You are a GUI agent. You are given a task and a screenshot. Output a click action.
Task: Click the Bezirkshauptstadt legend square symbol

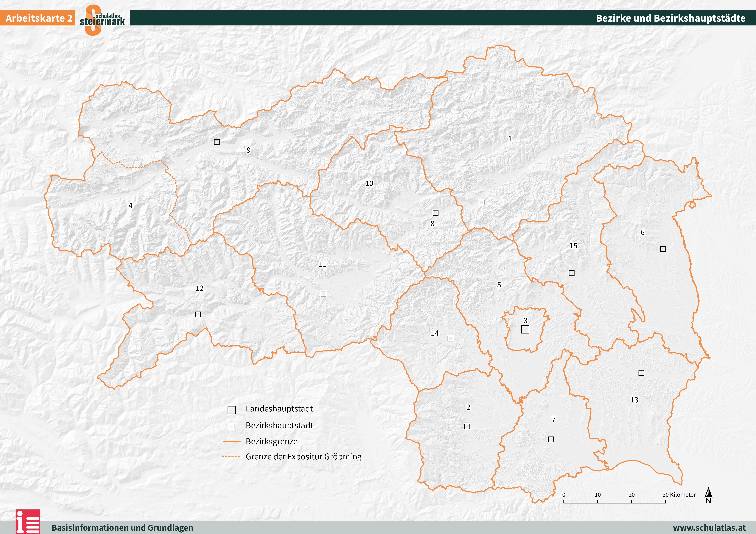(231, 426)
